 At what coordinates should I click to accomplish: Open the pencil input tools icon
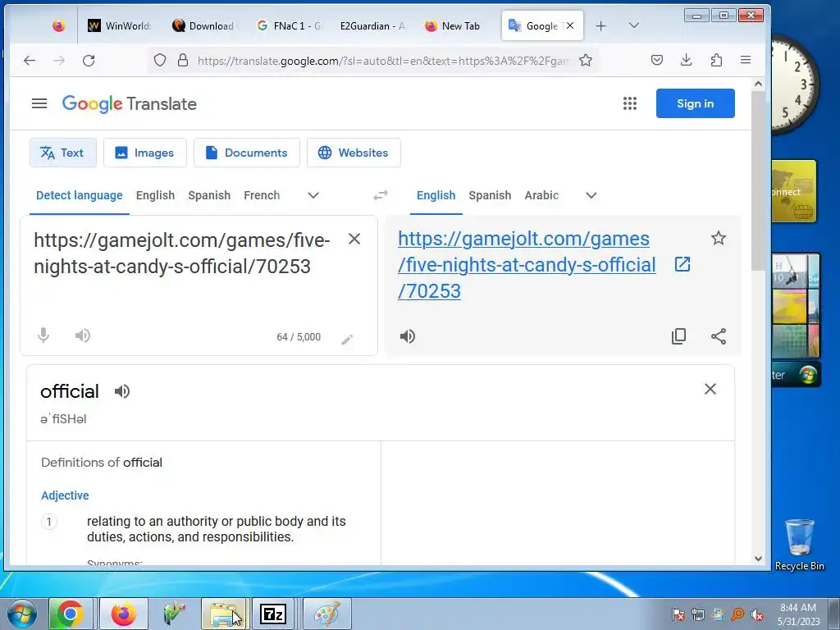347,339
